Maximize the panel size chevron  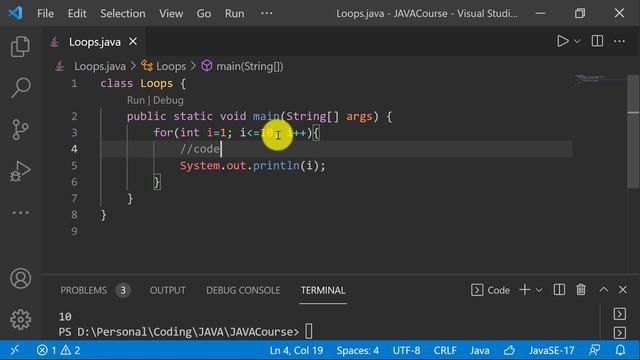tap(603, 290)
